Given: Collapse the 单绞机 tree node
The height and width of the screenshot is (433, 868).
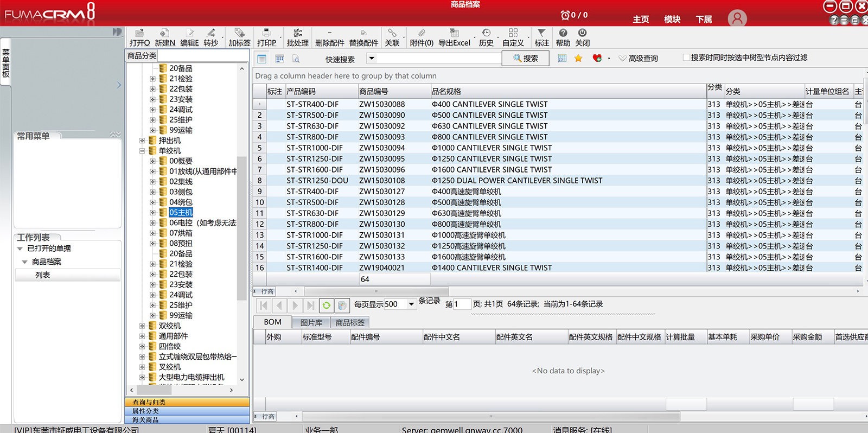Looking at the screenshot, I should point(142,151).
